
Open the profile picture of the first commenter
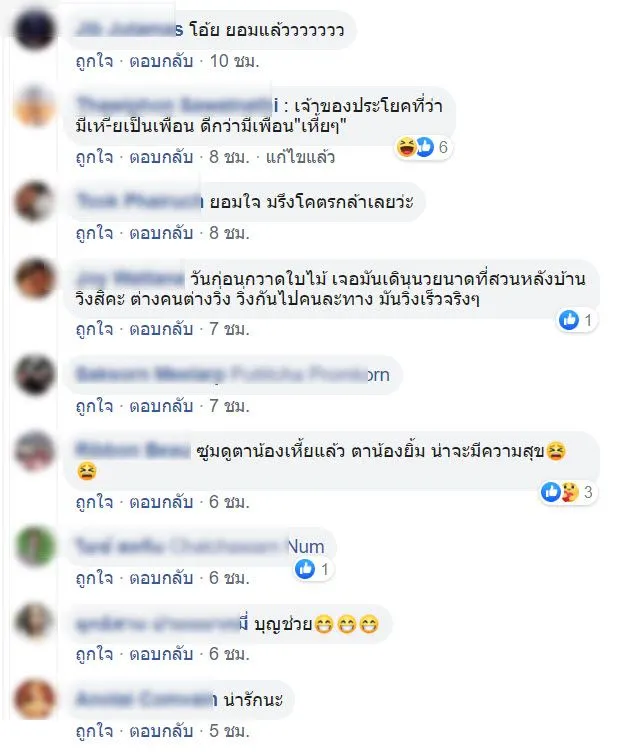(x=34, y=30)
